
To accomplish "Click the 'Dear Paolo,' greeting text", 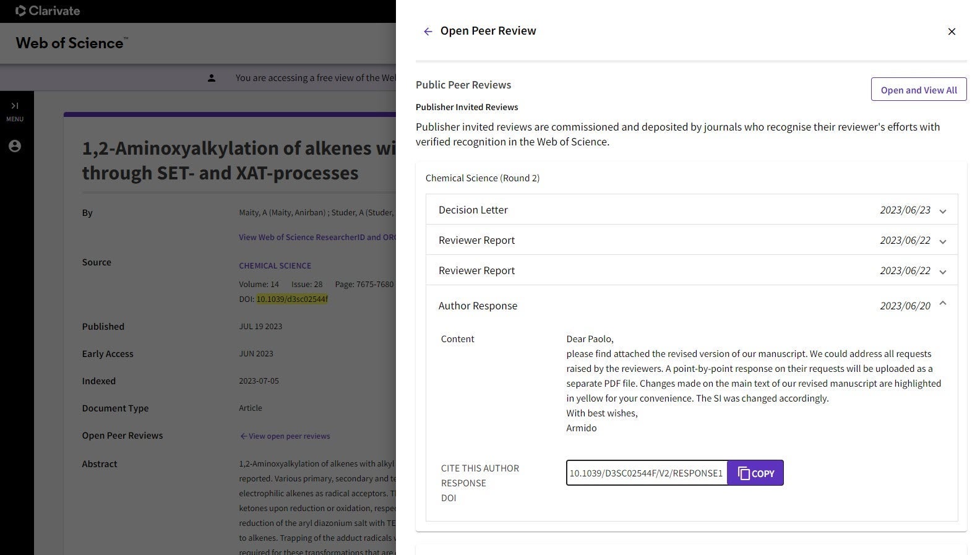I will pyautogui.click(x=590, y=339).
